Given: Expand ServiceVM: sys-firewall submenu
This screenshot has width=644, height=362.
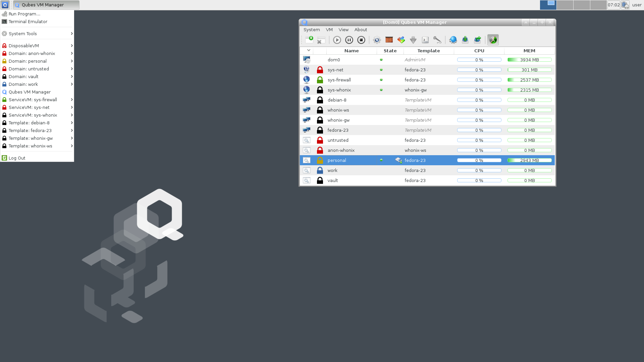Looking at the screenshot, I should tap(37, 100).
